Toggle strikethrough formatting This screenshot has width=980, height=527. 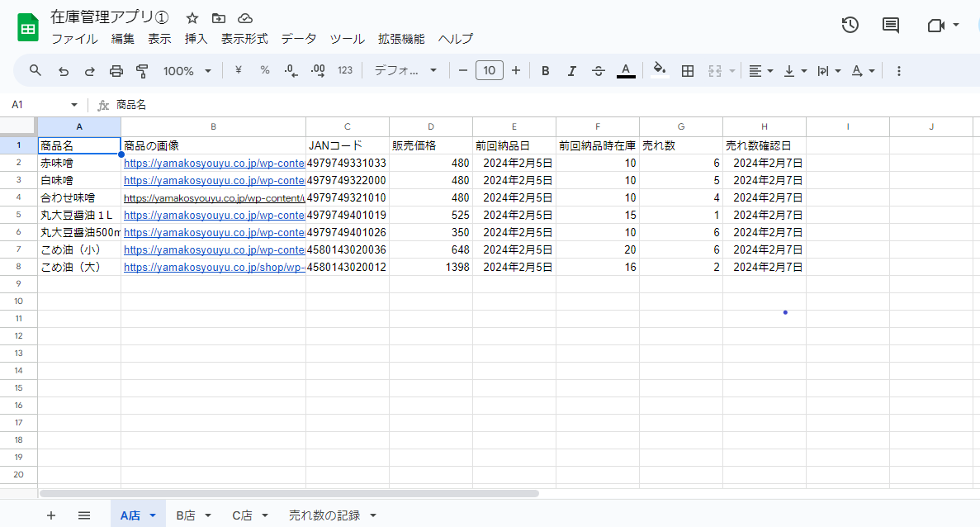coord(598,71)
